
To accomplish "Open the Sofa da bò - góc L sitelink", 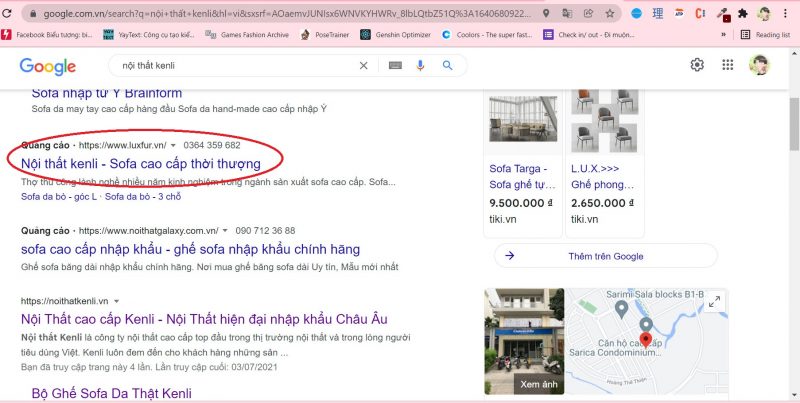I will pyautogui.click(x=59, y=196).
